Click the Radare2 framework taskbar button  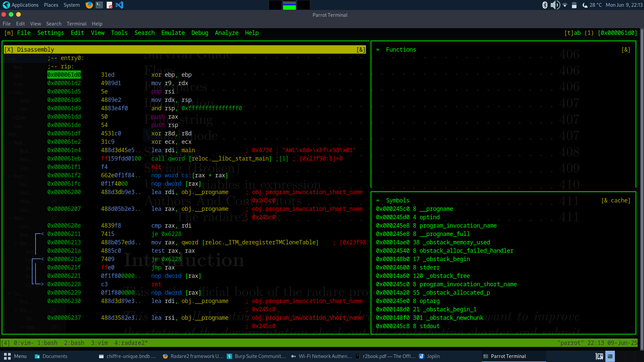[193, 356]
